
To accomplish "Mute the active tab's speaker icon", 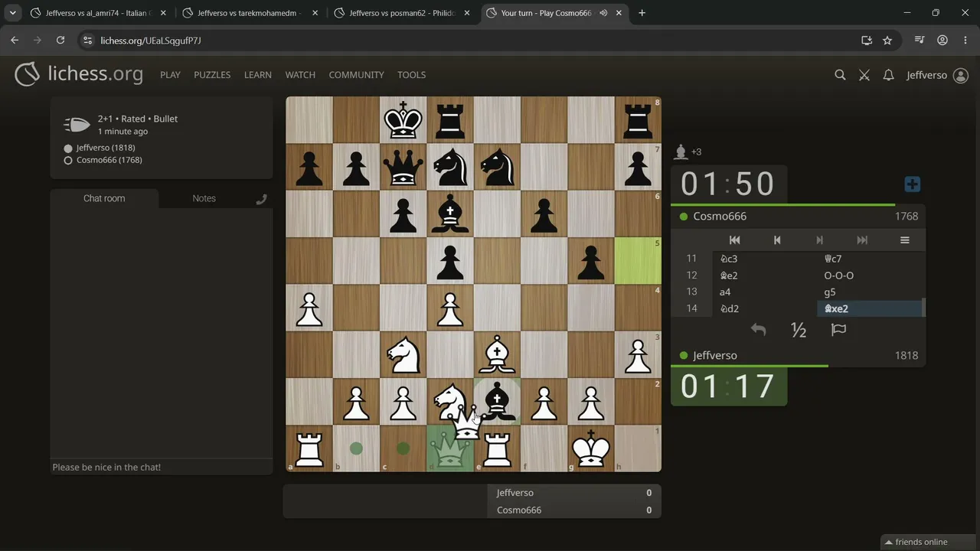I will tap(603, 13).
